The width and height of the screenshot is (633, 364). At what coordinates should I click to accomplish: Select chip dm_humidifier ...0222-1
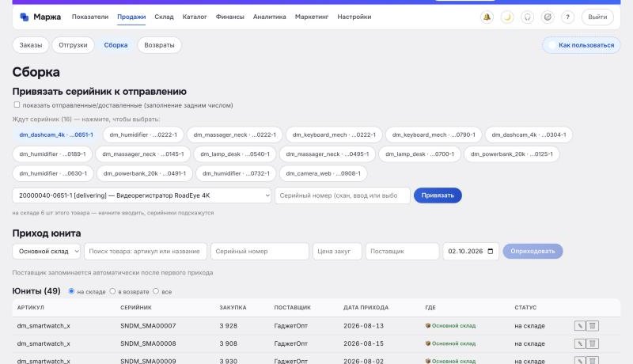(x=143, y=135)
